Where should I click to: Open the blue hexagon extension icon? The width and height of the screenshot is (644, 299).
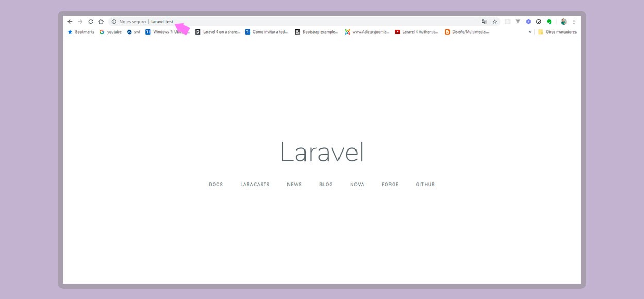528,22
